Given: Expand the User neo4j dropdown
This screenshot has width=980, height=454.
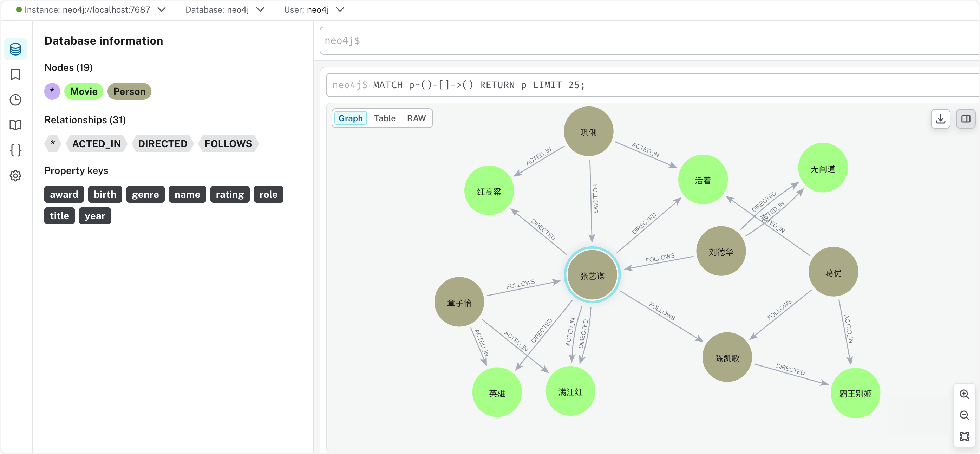Looking at the screenshot, I should tap(340, 9).
